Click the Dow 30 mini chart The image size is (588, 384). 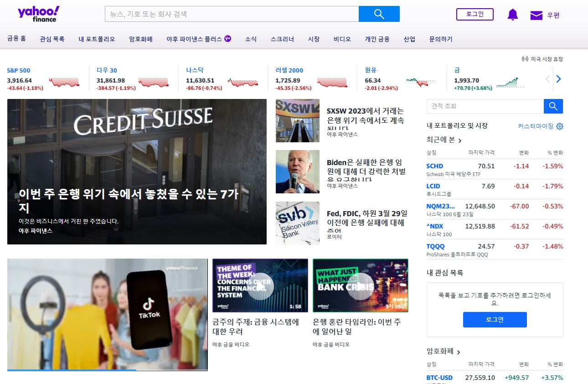pyautogui.click(x=154, y=83)
